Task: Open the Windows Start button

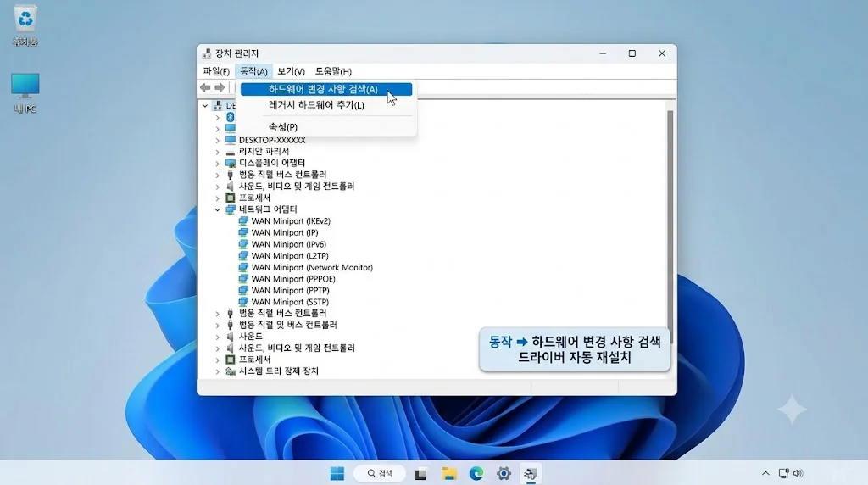Action: coord(337,473)
